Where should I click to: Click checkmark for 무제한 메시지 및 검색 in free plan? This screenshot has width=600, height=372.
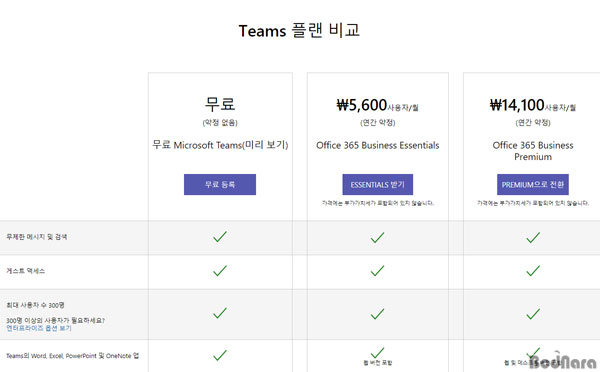[x=220, y=237]
